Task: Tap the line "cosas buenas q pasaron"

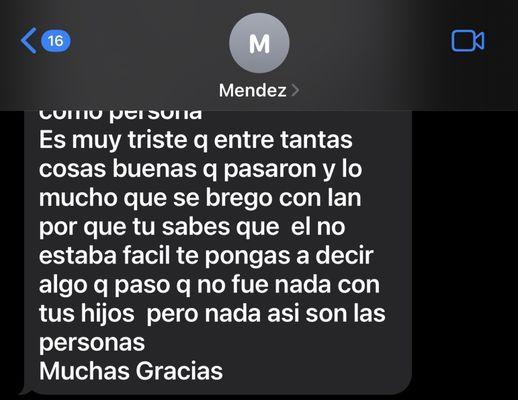Action: [200, 169]
